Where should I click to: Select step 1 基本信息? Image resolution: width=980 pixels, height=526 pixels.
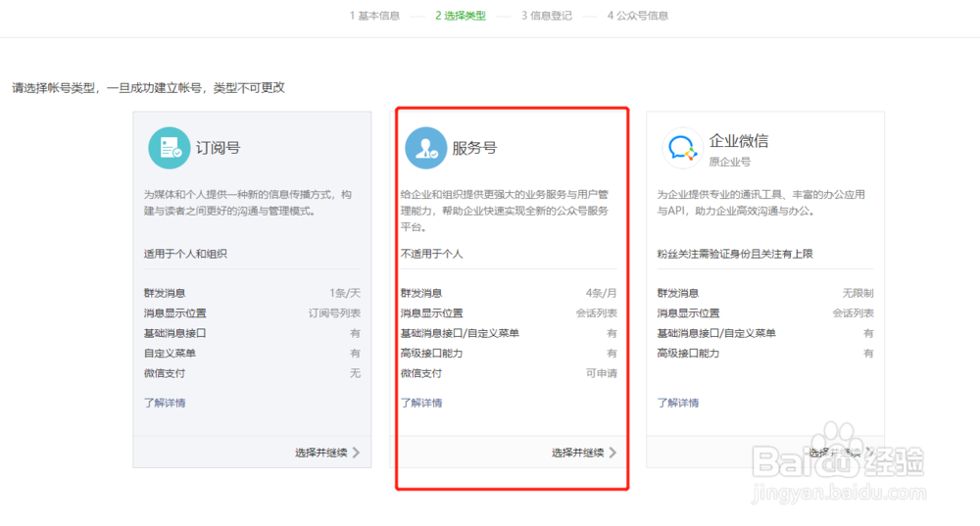(374, 16)
